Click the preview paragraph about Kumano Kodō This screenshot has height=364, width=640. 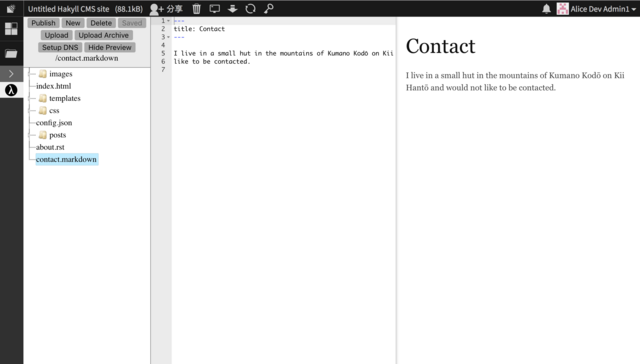(515, 82)
